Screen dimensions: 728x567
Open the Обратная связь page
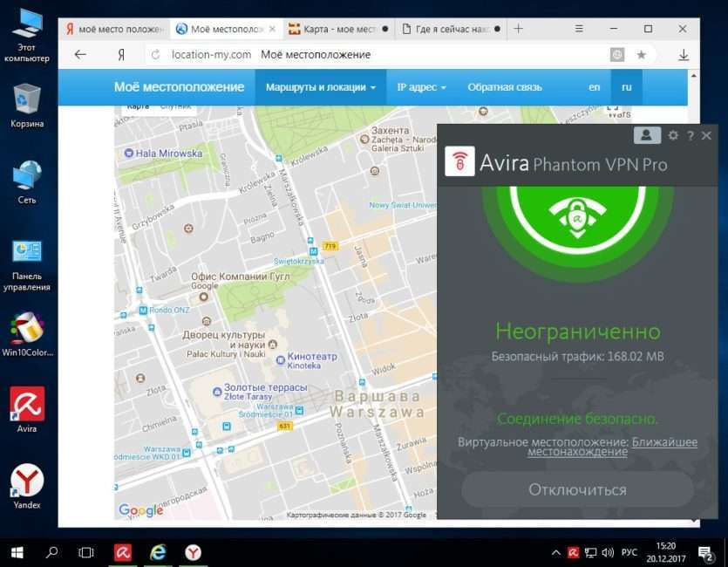pyautogui.click(x=505, y=87)
